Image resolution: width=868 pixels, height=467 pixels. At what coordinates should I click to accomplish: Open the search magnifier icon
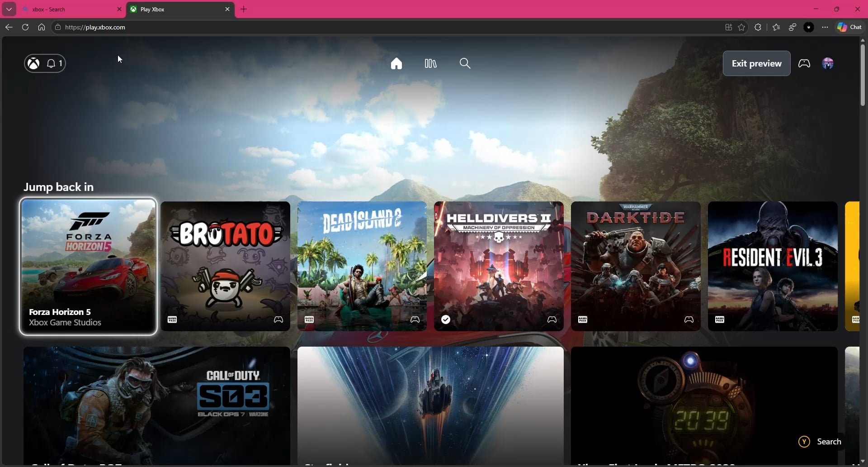(x=465, y=64)
